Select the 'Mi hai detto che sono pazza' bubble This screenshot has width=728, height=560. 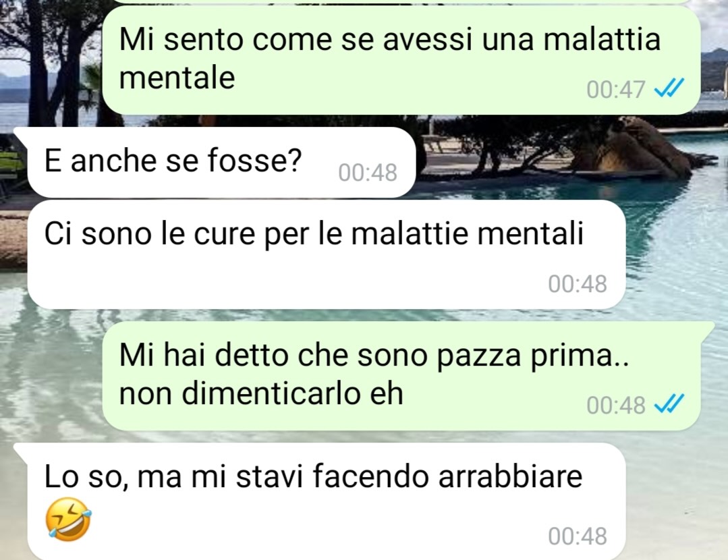pos(401,376)
